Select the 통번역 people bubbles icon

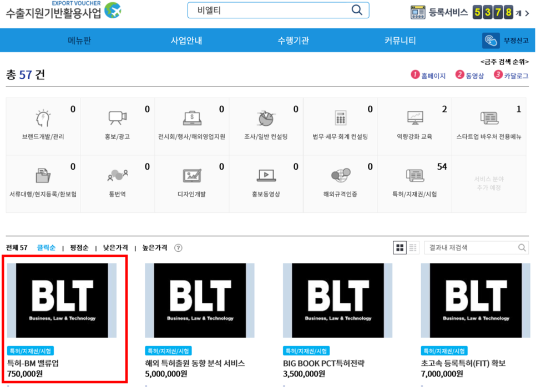(x=117, y=175)
